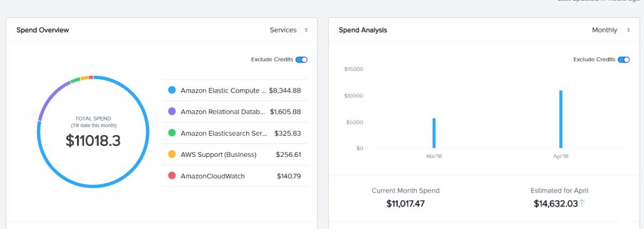Click the red AmazonCloudWatch legend dot
The height and width of the screenshot is (241, 644).
[172, 175]
